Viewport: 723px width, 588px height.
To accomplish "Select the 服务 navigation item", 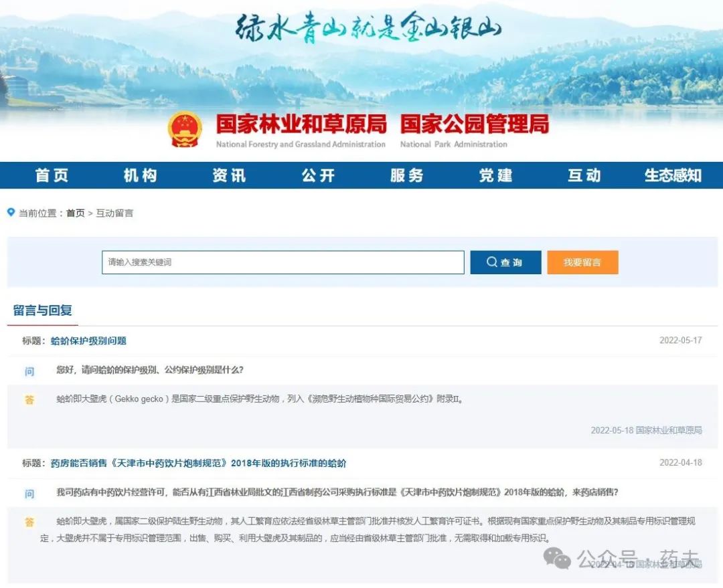I will click(407, 175).
